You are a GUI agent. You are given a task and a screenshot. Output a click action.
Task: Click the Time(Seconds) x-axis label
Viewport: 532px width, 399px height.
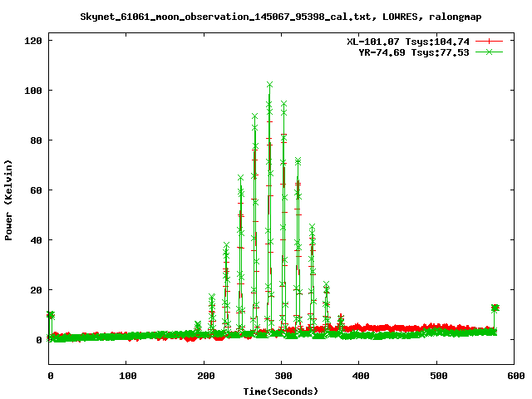coord(281,392)
